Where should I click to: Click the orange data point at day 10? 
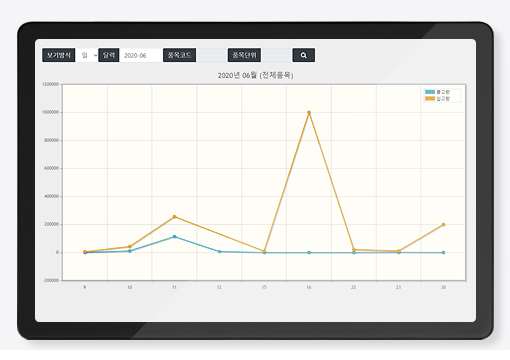(130, 247)
